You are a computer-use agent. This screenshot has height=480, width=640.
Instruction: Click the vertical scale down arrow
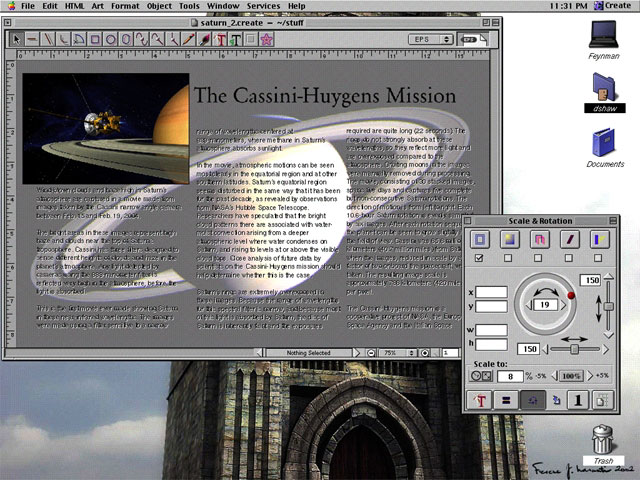(609, 335)
